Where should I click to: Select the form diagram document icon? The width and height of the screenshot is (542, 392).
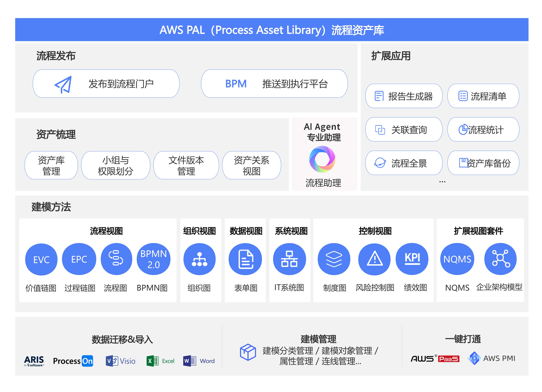[245, 259]
